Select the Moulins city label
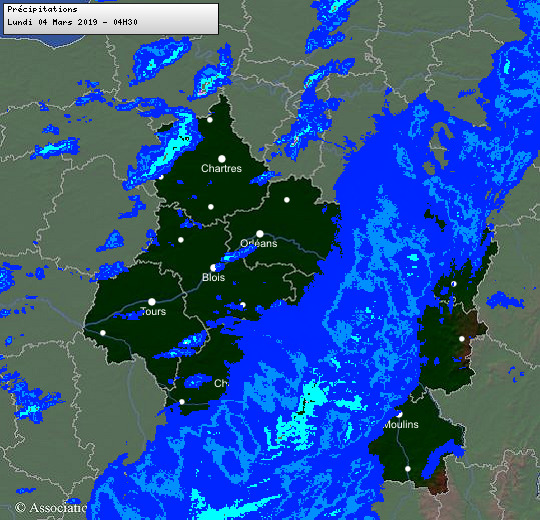The image size is (540, 520). click(401, 425)
